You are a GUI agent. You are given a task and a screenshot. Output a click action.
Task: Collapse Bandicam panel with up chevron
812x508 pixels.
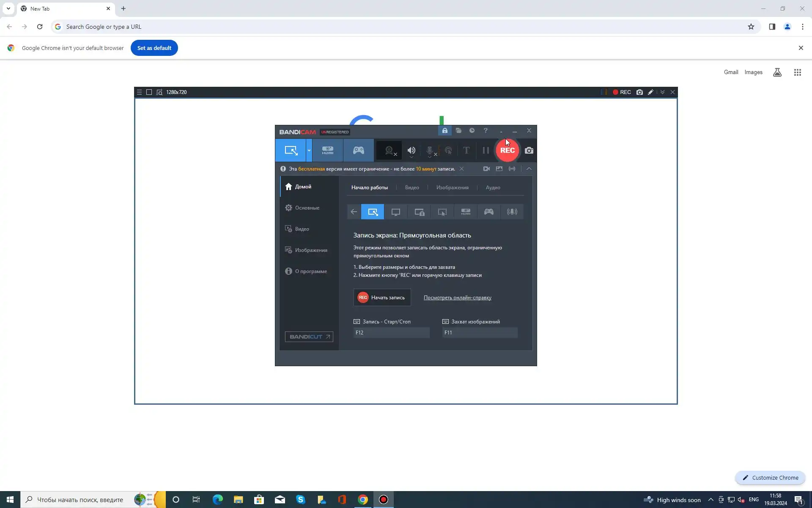pyautogui.click(x=529, y=169)
